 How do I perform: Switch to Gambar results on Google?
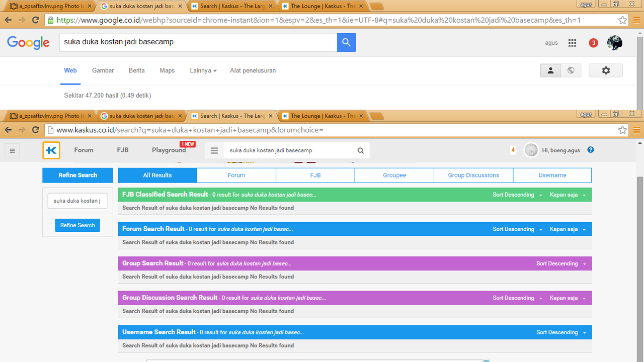click(x=103, y=70)
